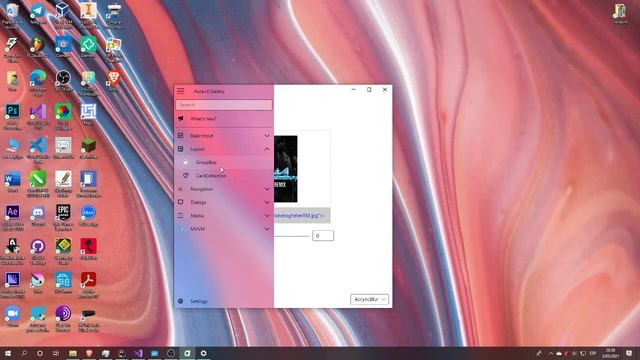Open the GroupBox sample page
This screenshot has height=360, width=640.
coord(224,162)
